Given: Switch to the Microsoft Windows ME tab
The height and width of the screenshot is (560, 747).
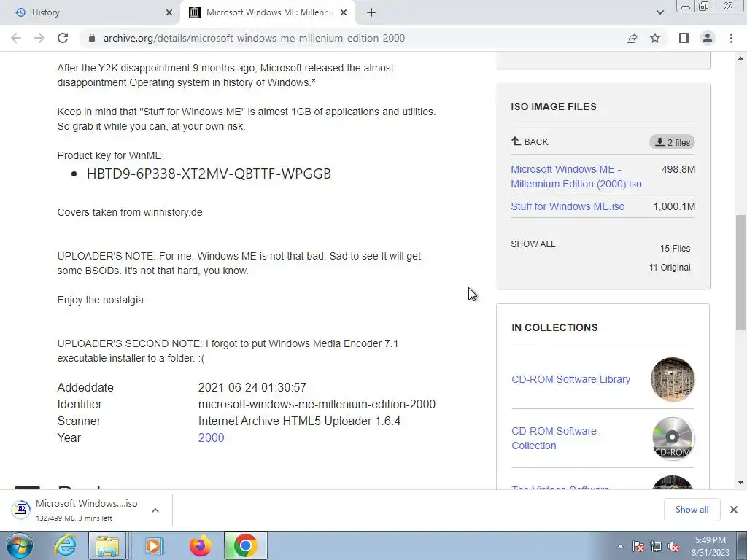Looking at the screenshot, I should click(268, 12).
